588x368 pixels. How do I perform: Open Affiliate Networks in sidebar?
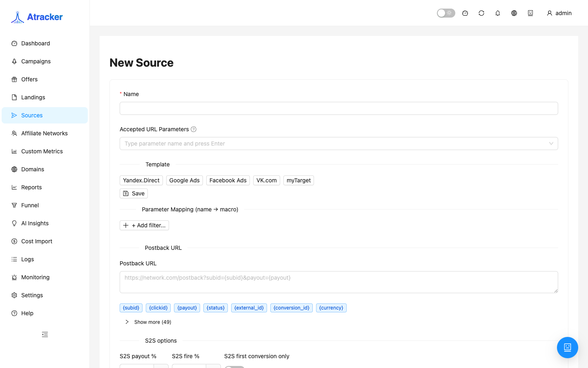click(x=45, y=133)
